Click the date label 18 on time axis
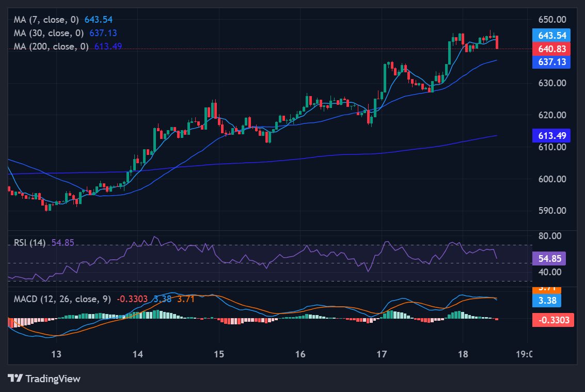The image size is (585, 392). pos(463,354)
